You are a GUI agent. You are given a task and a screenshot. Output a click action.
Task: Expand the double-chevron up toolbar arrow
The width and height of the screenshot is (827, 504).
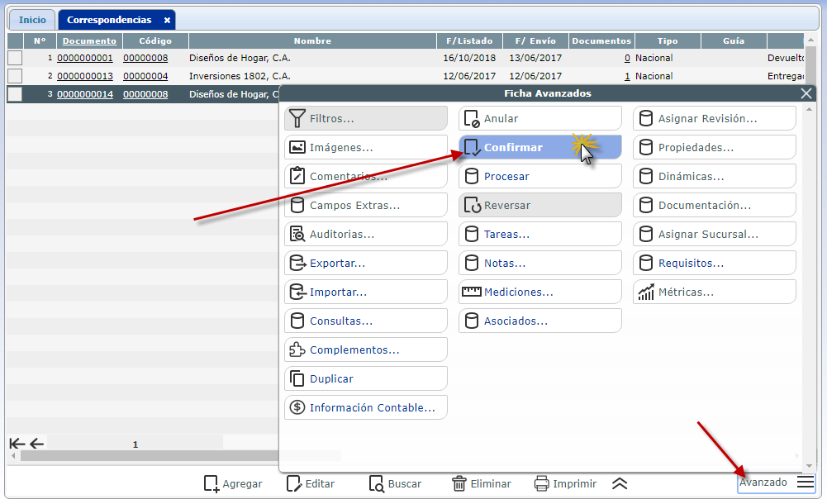click(x=620, y=484)
